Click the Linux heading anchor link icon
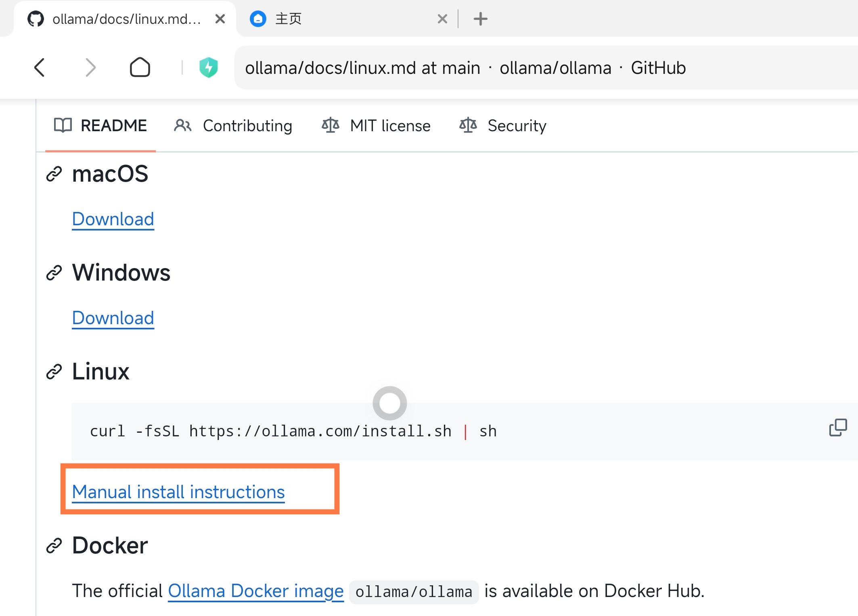Image resolution: width=858 pixels, height=616 pixels. [54, 372]
